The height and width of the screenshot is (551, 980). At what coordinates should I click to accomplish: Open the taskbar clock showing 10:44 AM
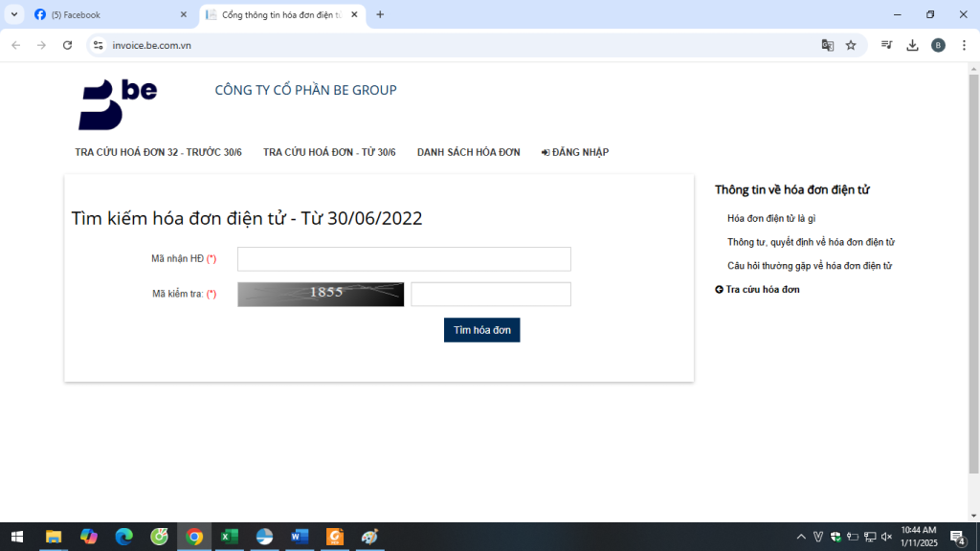(x=919, y=537)
